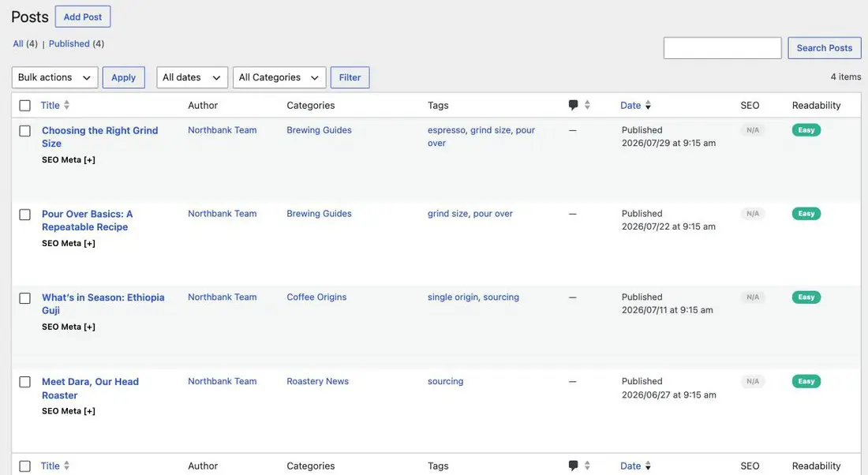Click the Search Posts button
The image size is (868, 475).
point(825,48)
